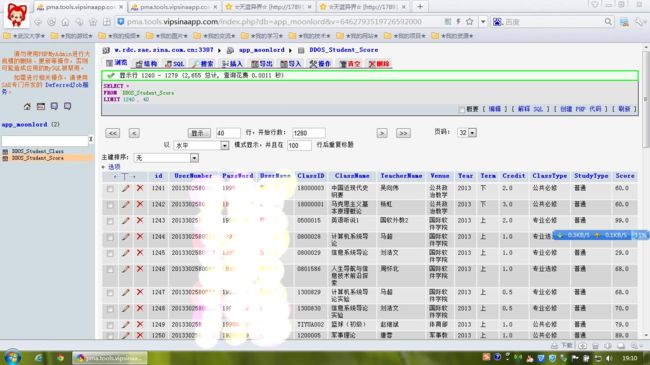The height and width of the screenshot is (365, 650).
Task: Click the edit pencil icon for row 1241
Action: [125, 188]
